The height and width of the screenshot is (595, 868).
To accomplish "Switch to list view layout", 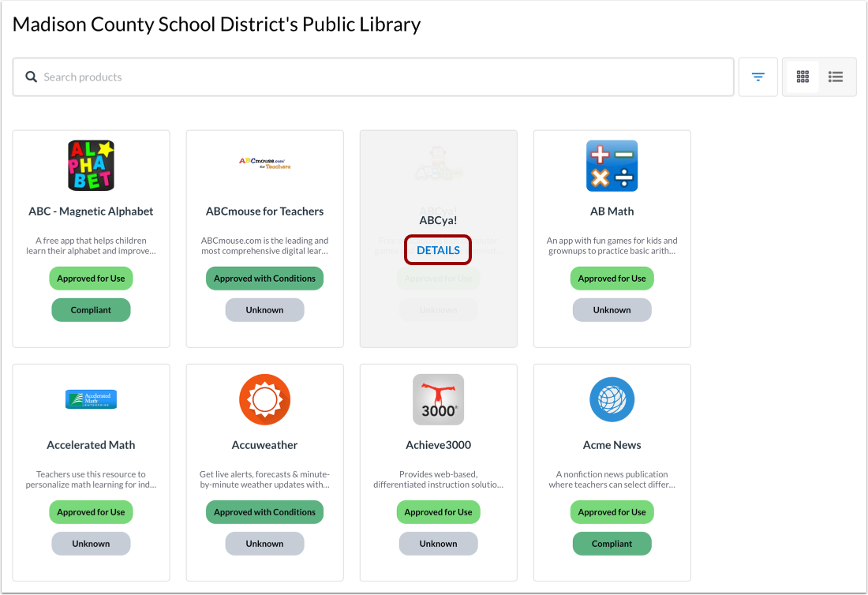I will click(836, 77).
